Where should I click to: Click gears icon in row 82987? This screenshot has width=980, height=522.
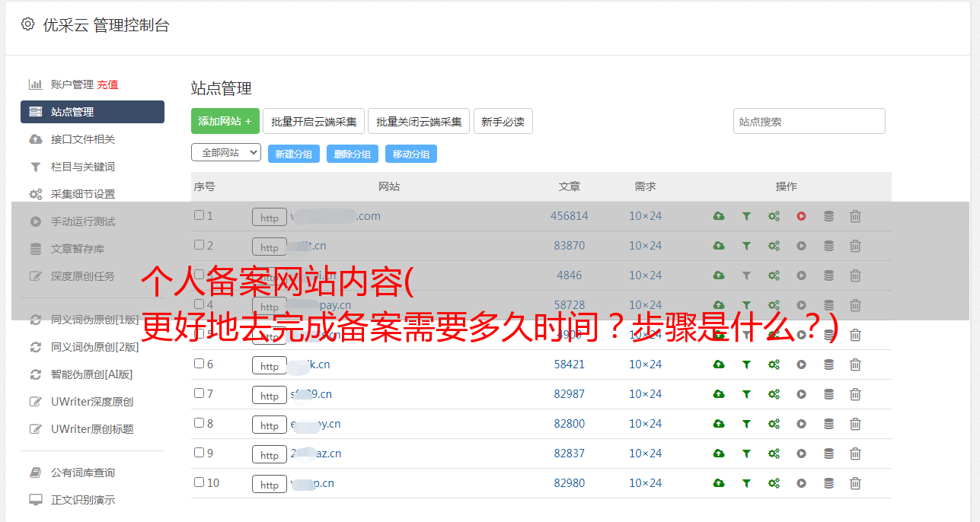(x=774, y=394)
